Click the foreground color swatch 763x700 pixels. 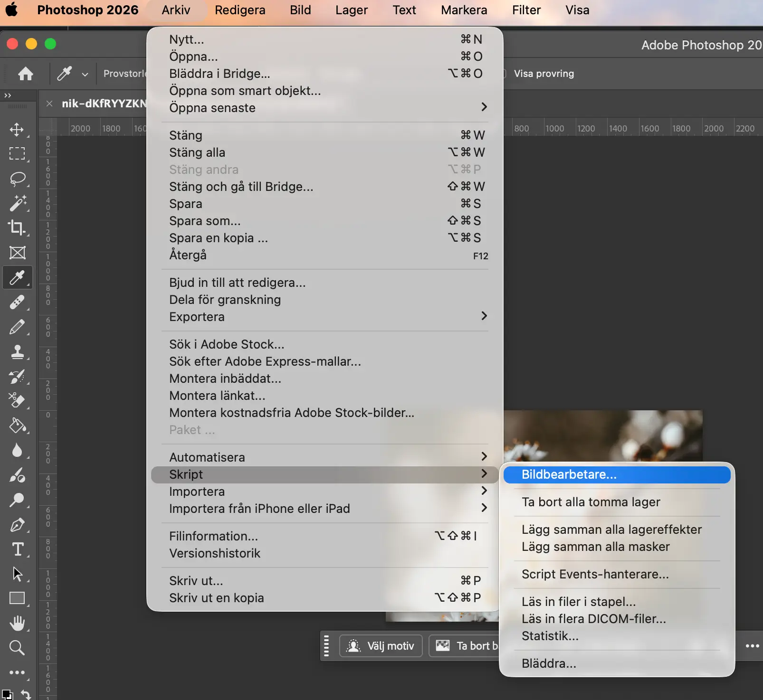tap(5, 694)
